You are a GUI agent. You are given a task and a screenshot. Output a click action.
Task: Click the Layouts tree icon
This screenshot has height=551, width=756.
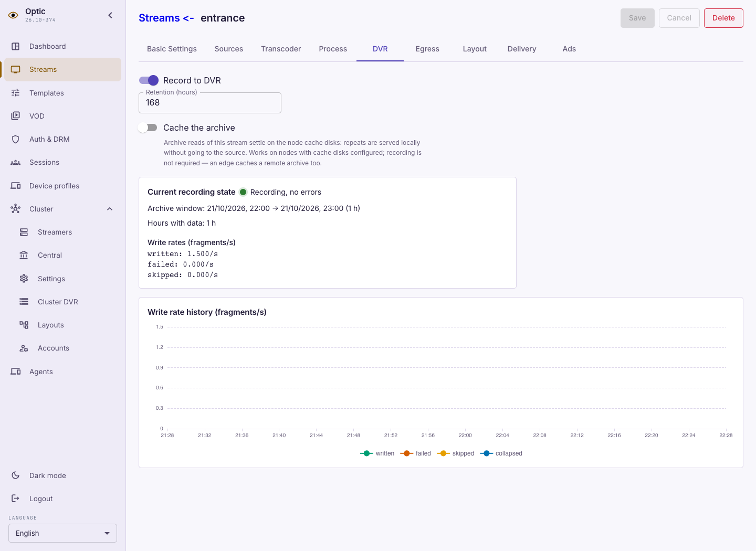pyautogui.click(x=24, y=325)
